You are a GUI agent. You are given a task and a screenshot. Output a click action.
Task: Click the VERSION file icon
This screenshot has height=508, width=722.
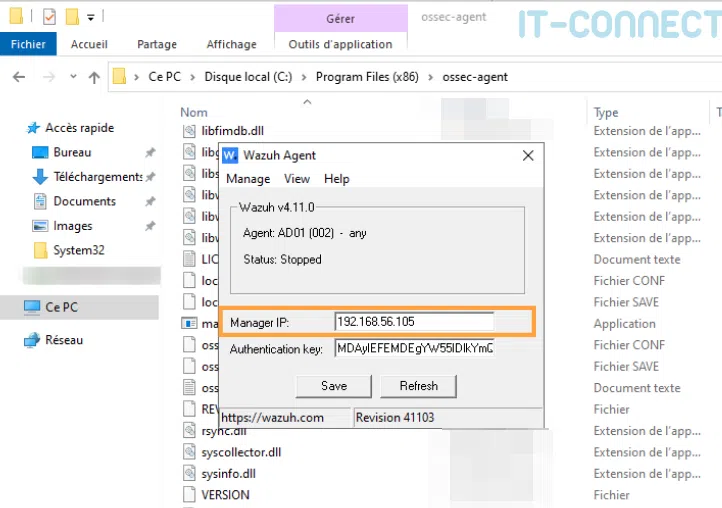pyautogui.click(x=189, y=494)
